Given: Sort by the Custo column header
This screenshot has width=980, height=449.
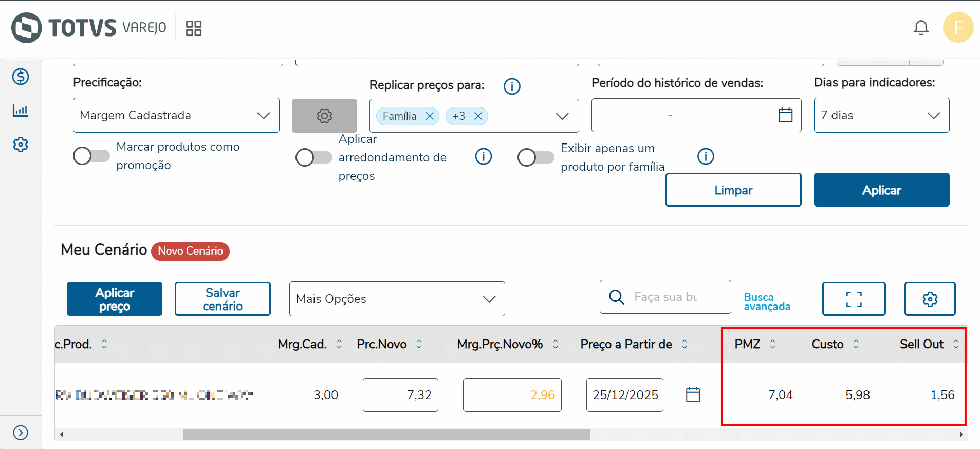Looking at the screenshot, I should pos(828,344).
